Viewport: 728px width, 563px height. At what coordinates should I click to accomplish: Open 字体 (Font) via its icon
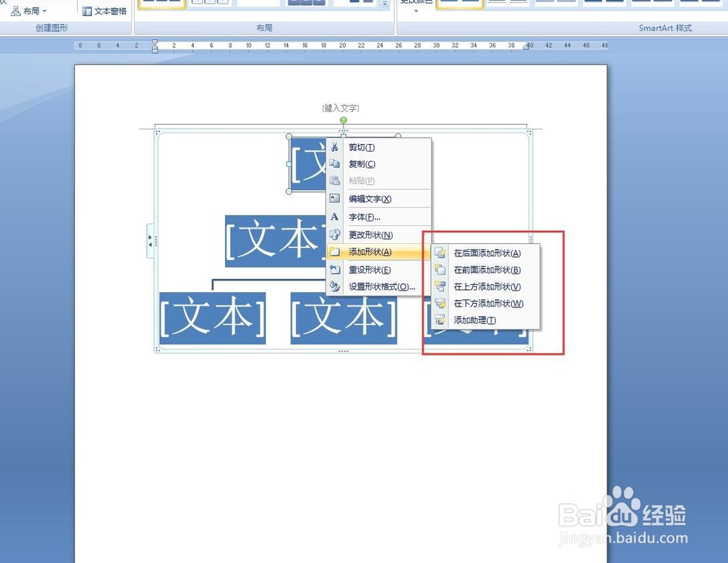[335, 217]
